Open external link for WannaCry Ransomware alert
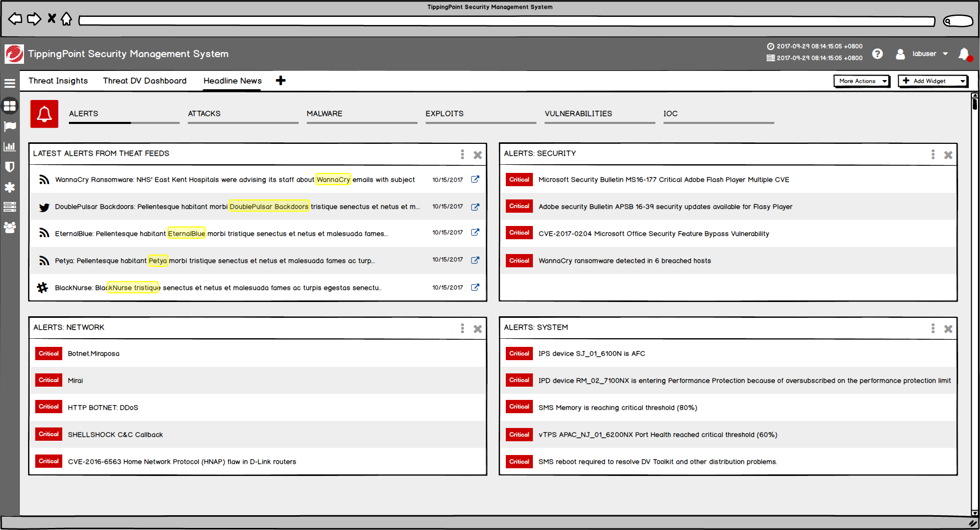This screenshot has width=980, height=530. click(x=475, y=179)
